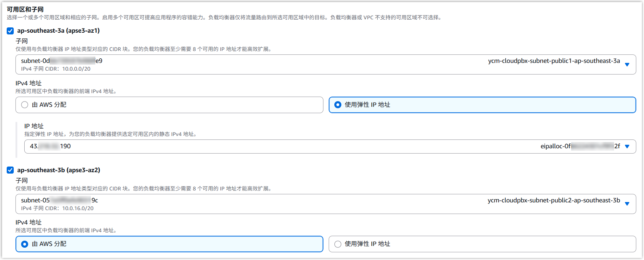Click the arrow icon beside eipalloc-0f
The height and width of the screenshot is (260, 644).
627,147
